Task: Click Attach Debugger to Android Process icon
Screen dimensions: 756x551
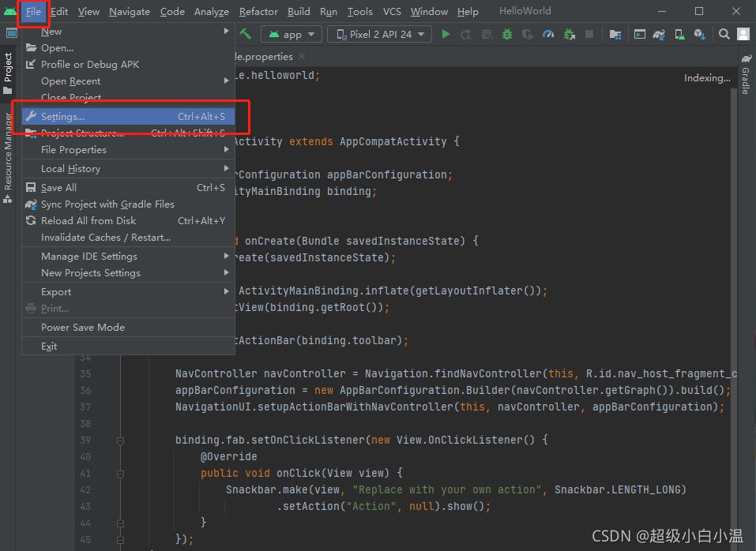Action: click(x=570, y=34)
